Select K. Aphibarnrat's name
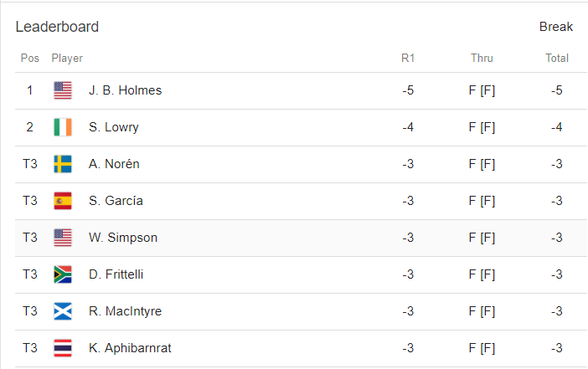 (130, 348)
